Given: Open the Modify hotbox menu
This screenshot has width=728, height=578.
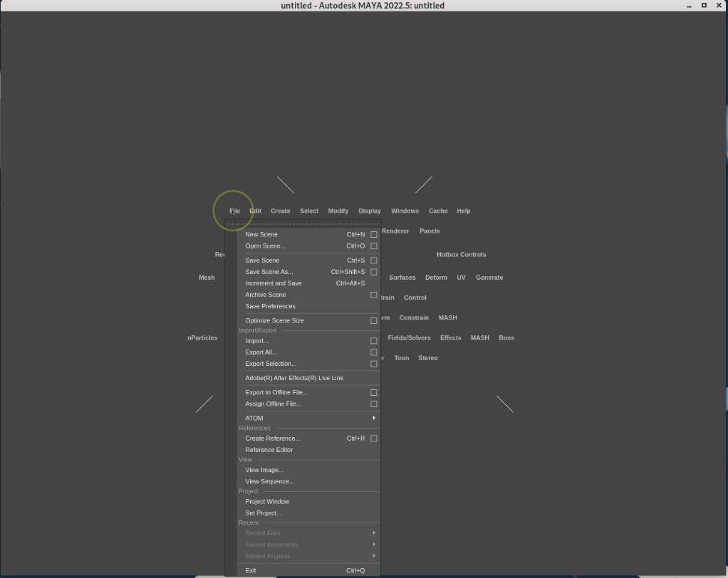Looking at the screenshot, I should [x=338, y=211].
